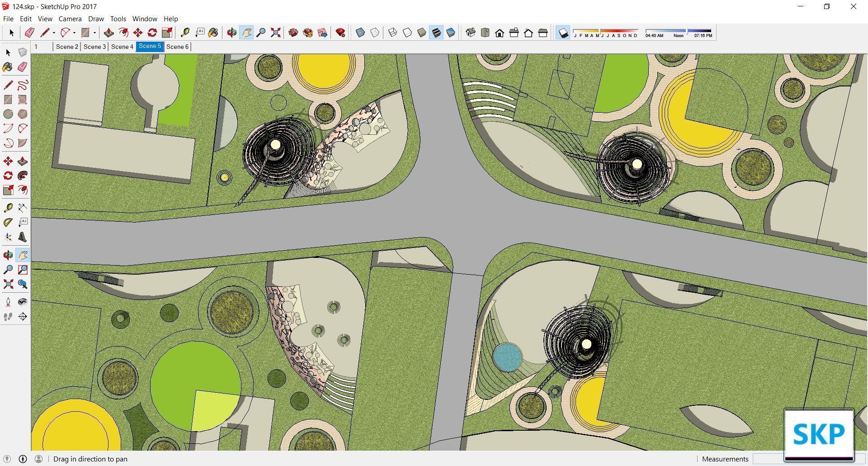Open the Edit menu
This screenshot has width=868, height=466.
pos(25,19)
